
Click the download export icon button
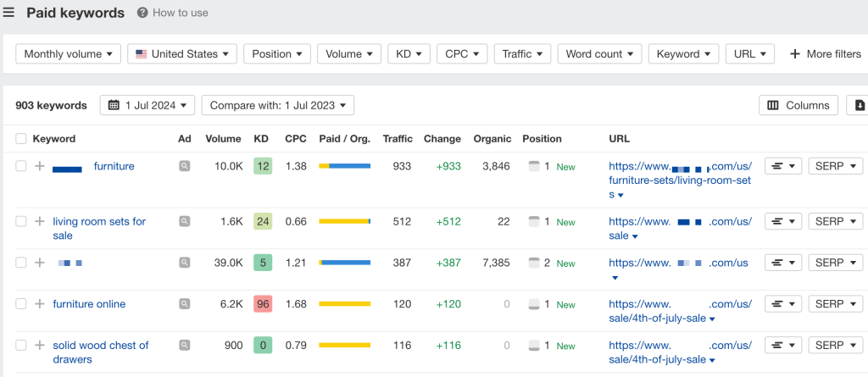(860, 105)
